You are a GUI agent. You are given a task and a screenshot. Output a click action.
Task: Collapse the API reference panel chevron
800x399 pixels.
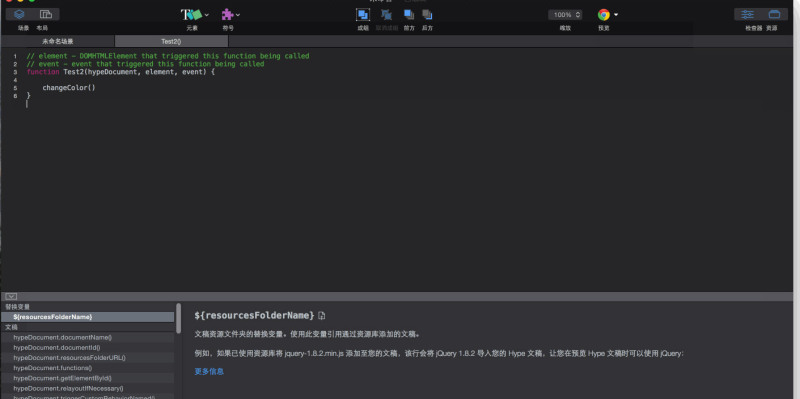[x=11, y=296]
